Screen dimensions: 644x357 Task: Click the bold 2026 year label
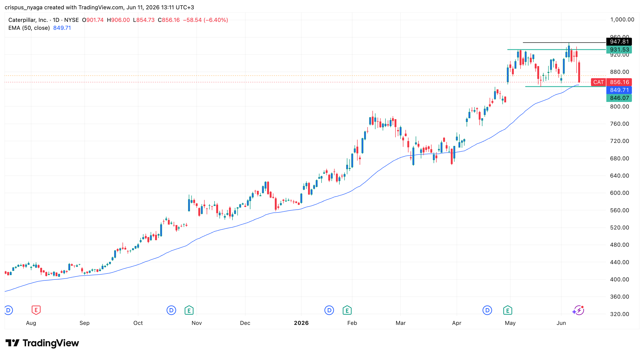click(301, 323)
